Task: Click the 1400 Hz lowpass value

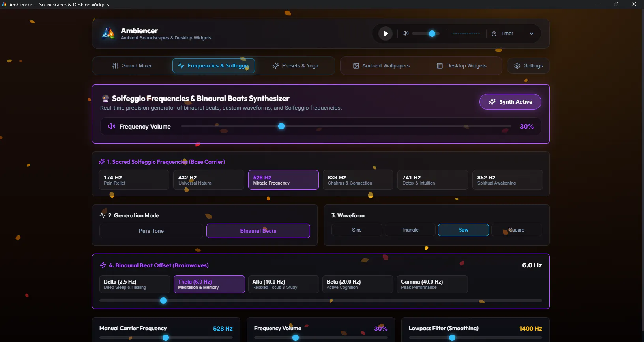Action: [x=531, y=329]
